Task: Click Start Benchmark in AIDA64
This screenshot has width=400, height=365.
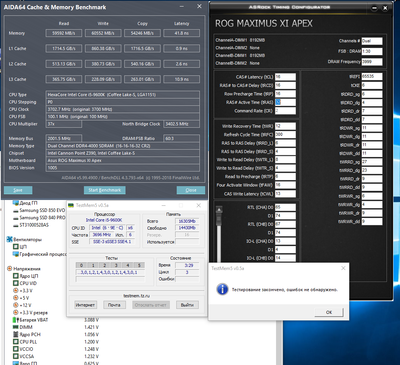Action: pyautogui.click(x=105, y=190)
